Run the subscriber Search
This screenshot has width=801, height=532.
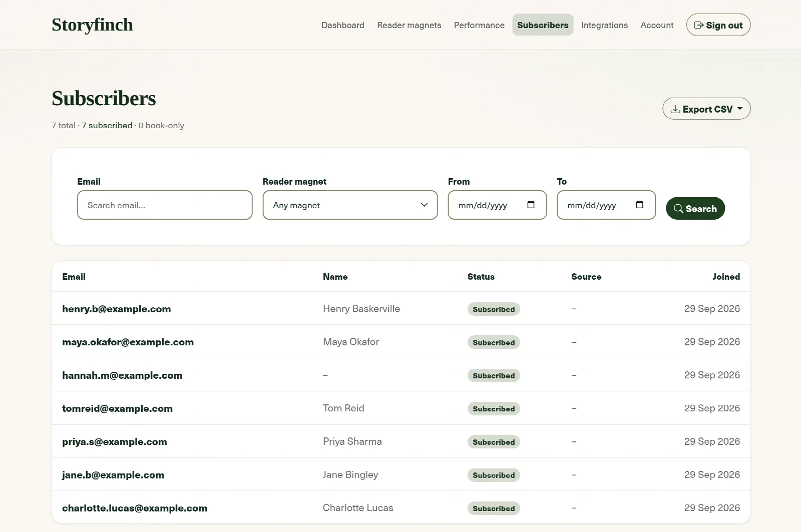tap(695, 208)
